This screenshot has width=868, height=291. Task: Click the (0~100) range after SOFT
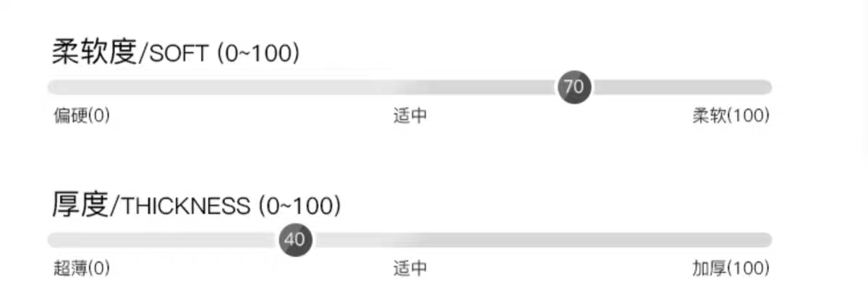(258, 54)
